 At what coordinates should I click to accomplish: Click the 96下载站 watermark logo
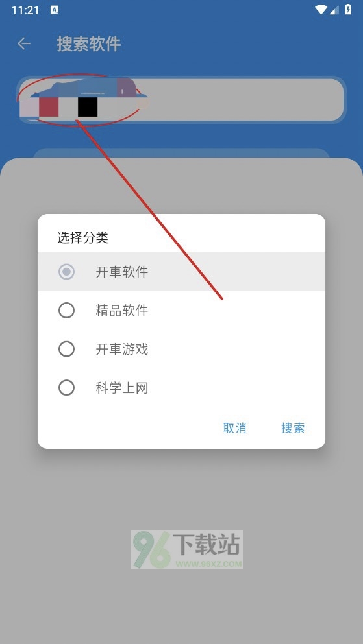click(x=187, y=549)
